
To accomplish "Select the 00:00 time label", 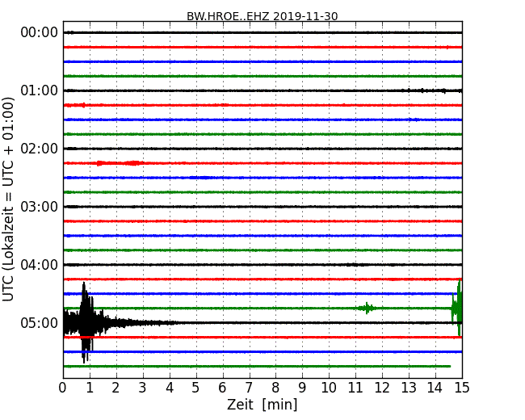I will pyautogui.click(x=40, y=32).
